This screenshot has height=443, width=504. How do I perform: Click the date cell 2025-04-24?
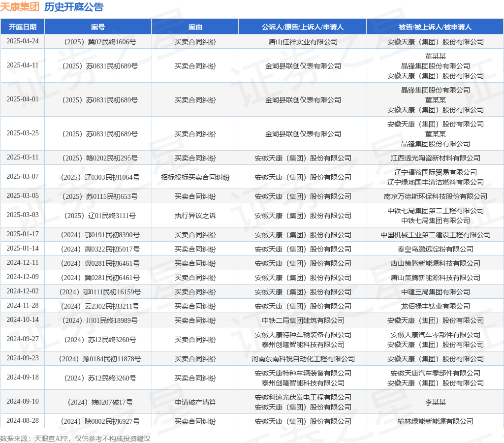[x=23, y=41]
